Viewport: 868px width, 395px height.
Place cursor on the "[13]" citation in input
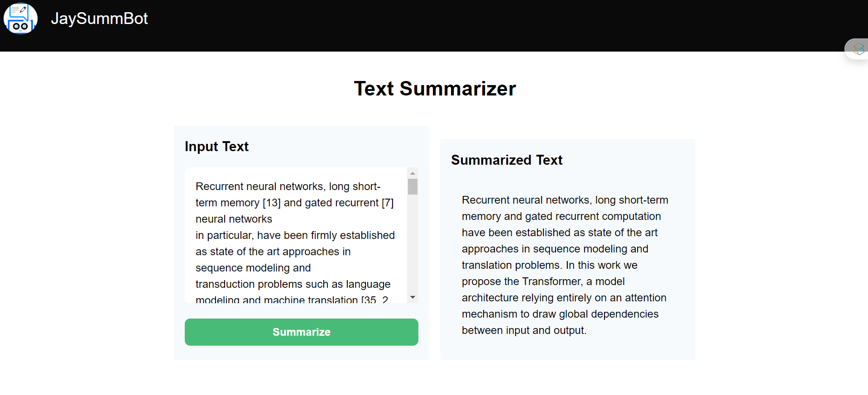[272, 203]
